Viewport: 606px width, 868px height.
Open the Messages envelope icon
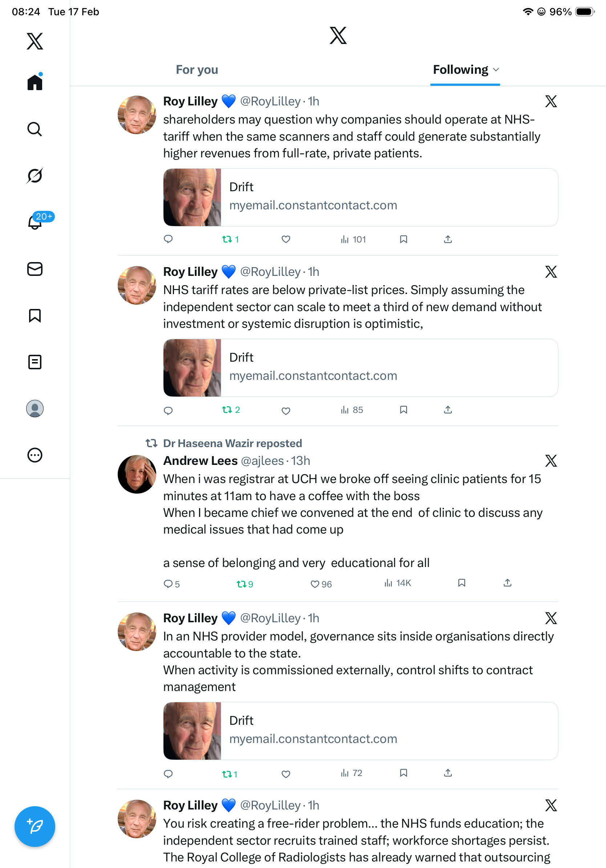tap(35, 269)
